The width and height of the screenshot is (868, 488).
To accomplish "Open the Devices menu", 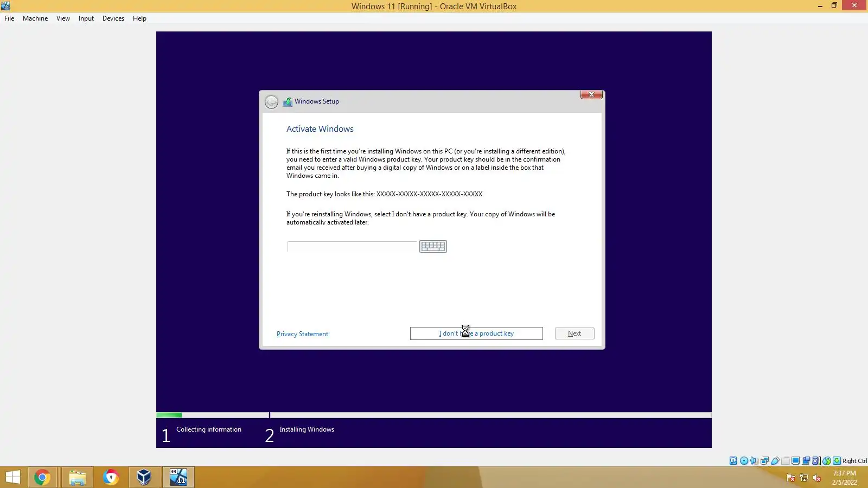I will point(113,18).
